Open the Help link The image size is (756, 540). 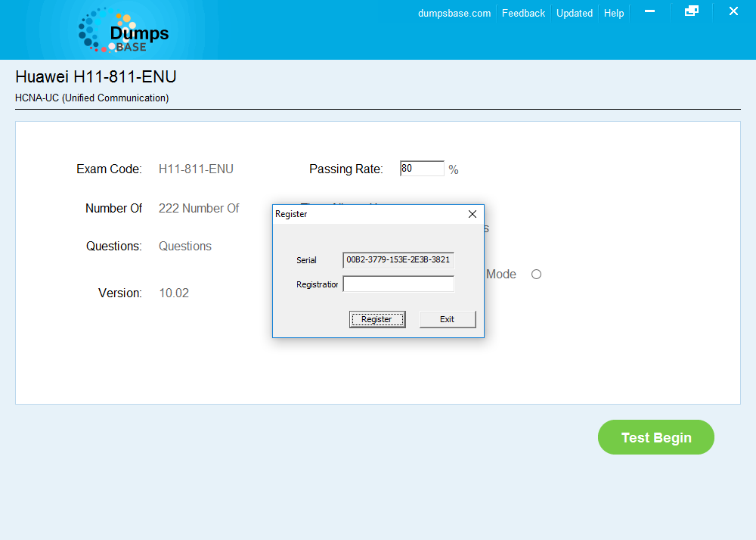(x=614, y=13)
